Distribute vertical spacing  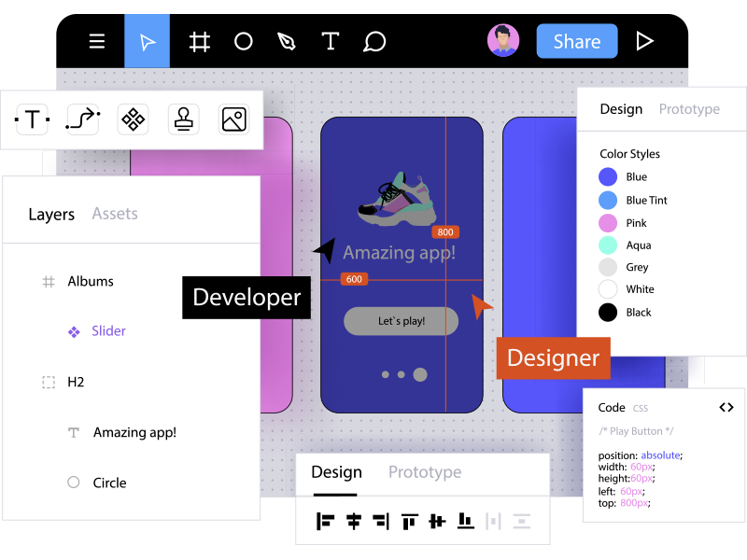point(522,522)
